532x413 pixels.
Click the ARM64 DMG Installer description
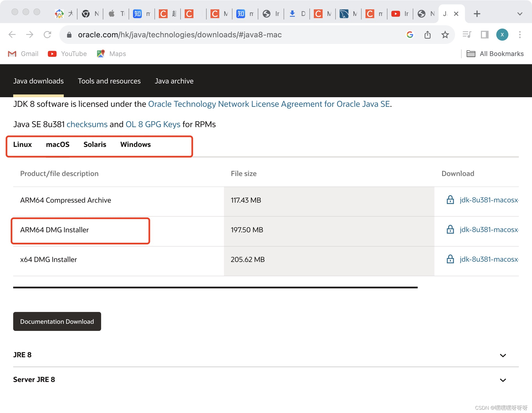(x=54, y=230)
